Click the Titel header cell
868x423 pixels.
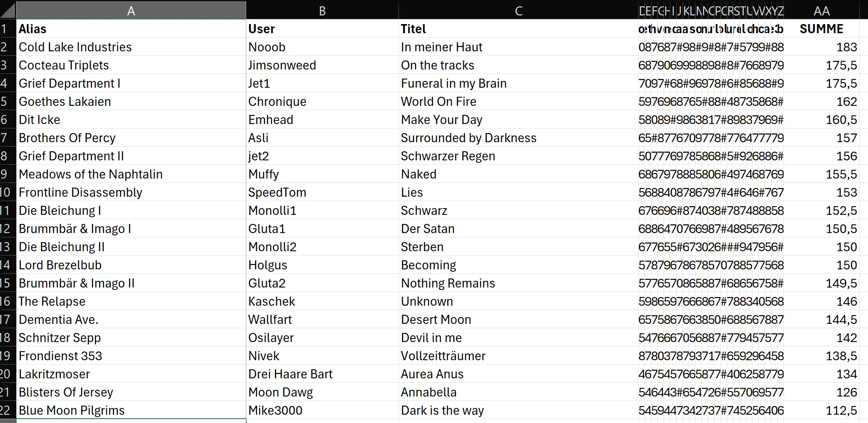point(518,28)
